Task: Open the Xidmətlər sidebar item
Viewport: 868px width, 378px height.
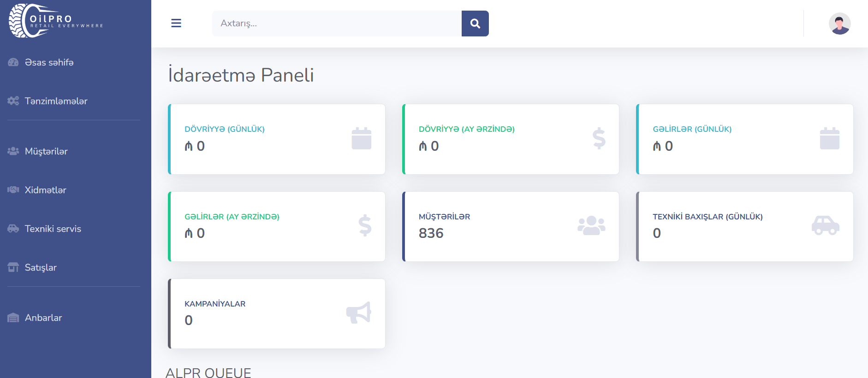Action: 45,190
